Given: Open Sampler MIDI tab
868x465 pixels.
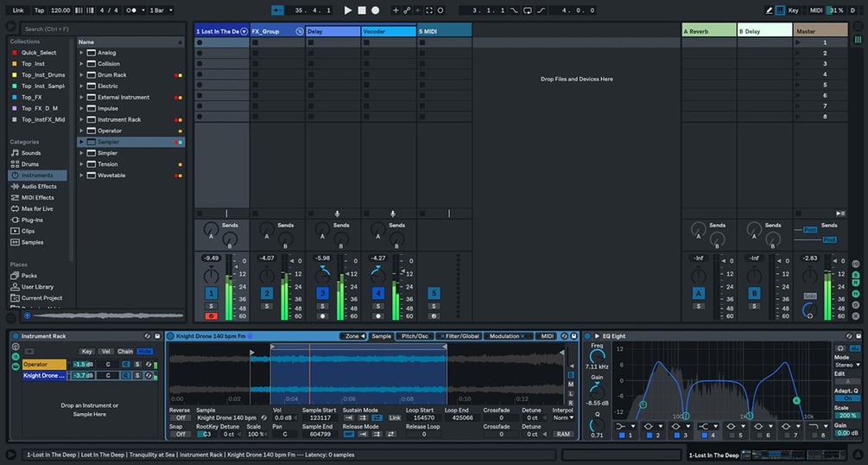Looking at the screenshot, I should (547, 336).
